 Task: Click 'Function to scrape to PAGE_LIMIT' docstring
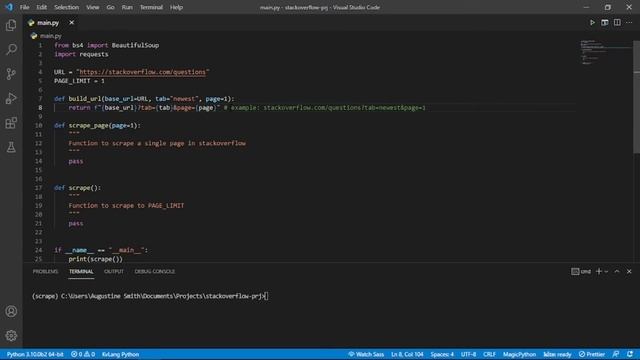(126, 205)
